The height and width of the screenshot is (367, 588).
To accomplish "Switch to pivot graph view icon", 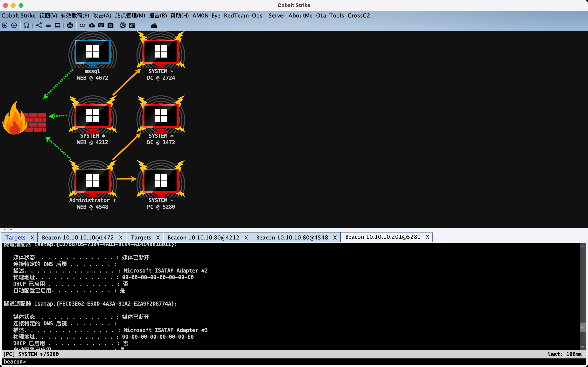I will (x=39, y=25).
